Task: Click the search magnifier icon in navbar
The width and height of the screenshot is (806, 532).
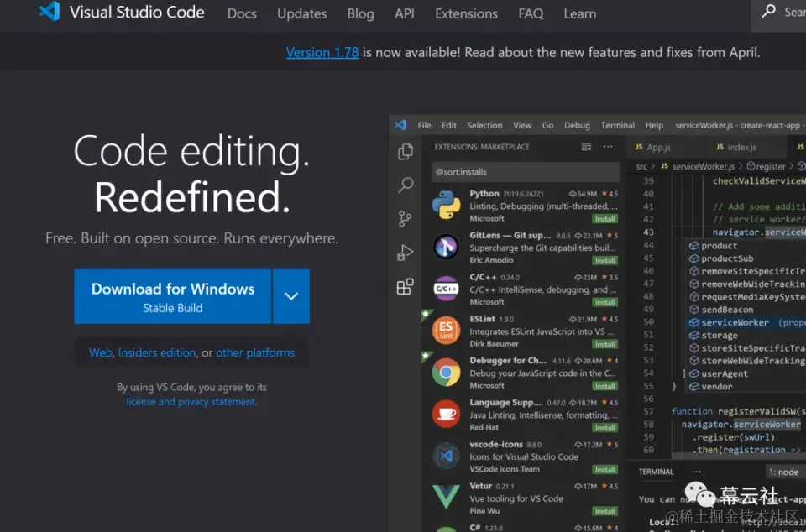Action: (x=768, y=11)
